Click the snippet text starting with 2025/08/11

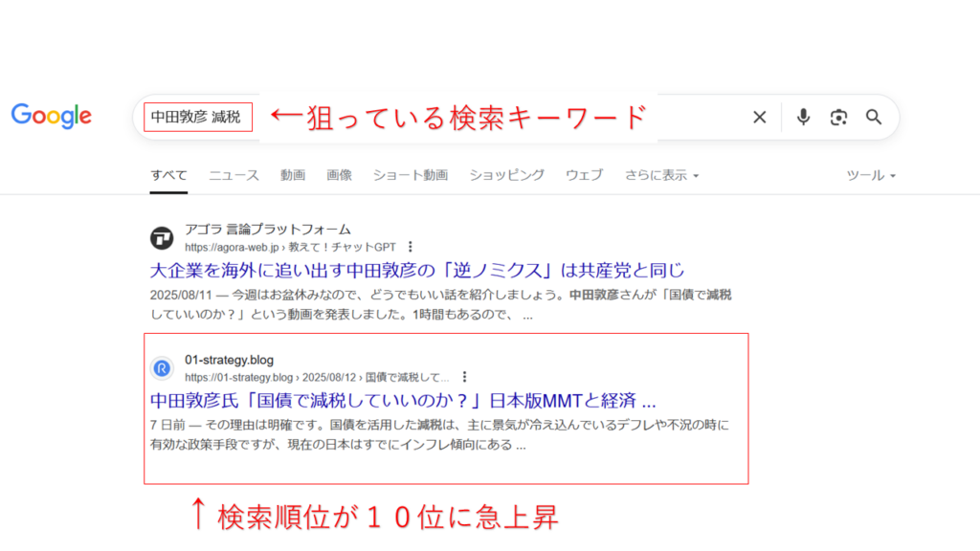(440, 304)
